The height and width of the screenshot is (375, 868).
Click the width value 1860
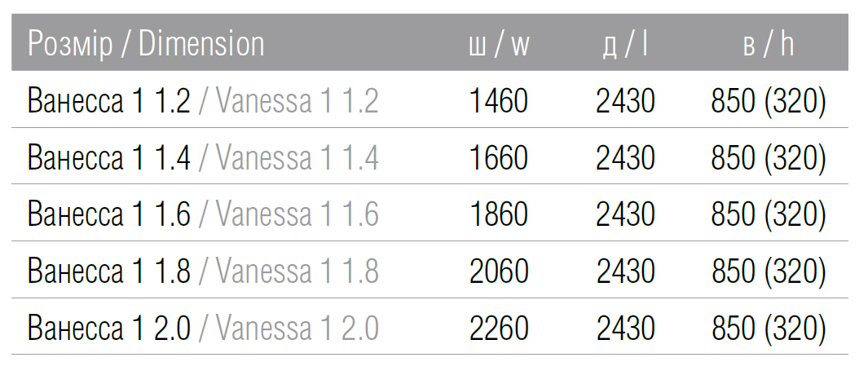coord(499,214)
